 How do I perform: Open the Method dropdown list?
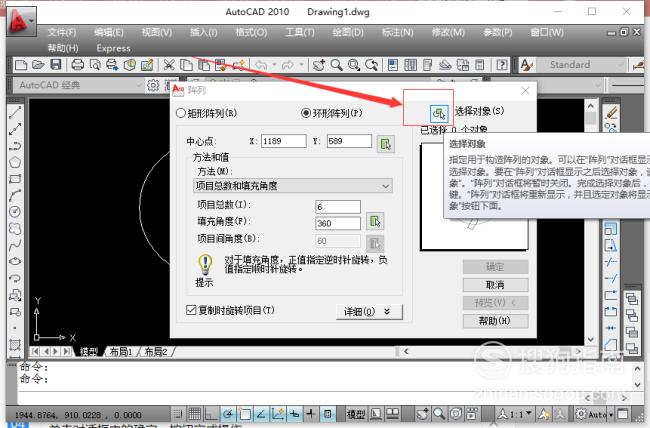[293, 186]
